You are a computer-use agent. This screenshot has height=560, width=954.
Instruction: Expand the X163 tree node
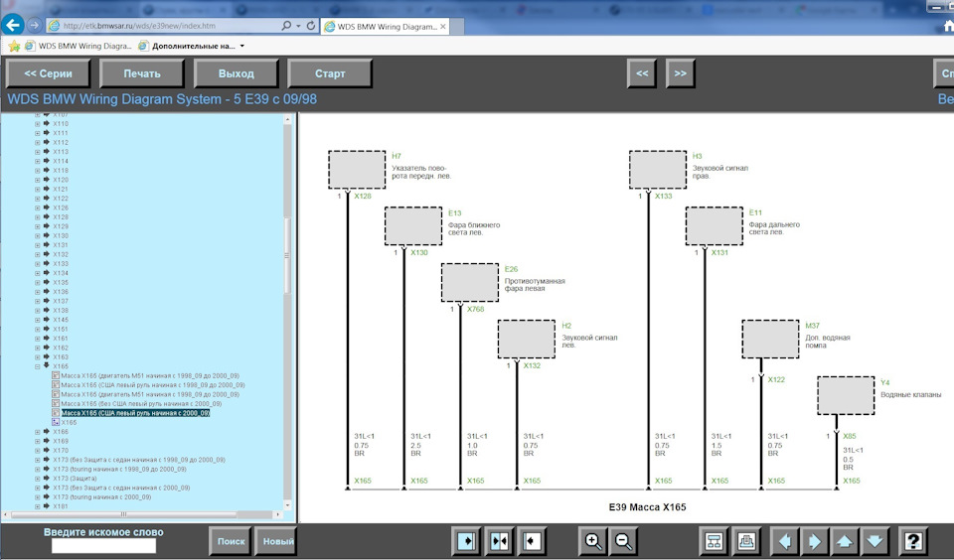coord(38,356)
